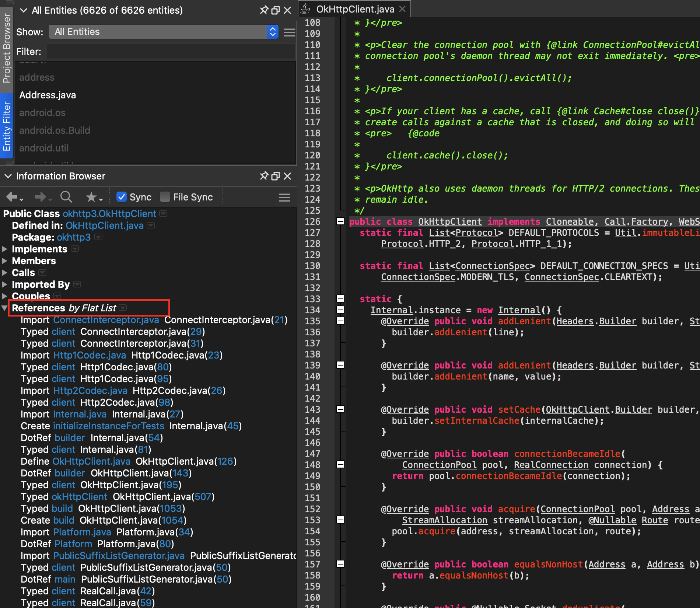700x608 pixels.
Task: Open the Information Browser hamburger menu
Action: [284, 198]
